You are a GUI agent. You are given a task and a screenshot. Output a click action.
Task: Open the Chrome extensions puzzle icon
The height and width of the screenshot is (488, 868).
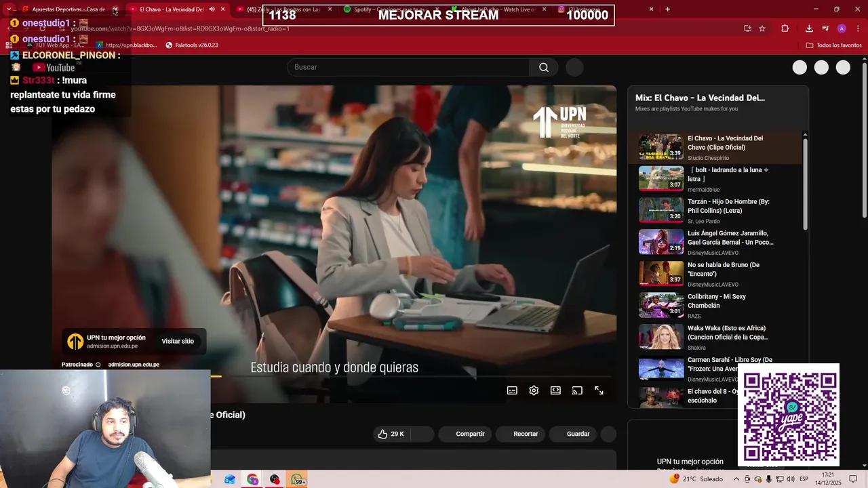785,28
